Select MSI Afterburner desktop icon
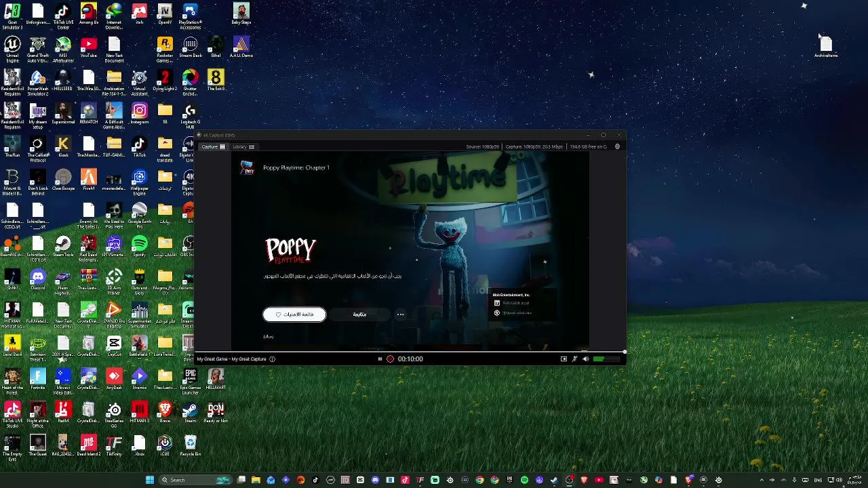 coord(63,49)
